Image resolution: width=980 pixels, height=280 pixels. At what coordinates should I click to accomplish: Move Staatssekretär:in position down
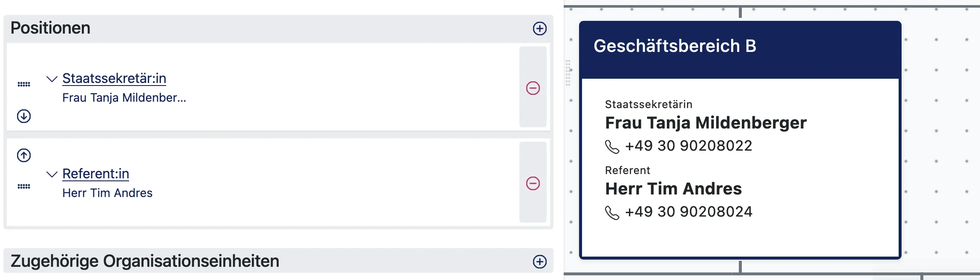[x=24, y=116]
